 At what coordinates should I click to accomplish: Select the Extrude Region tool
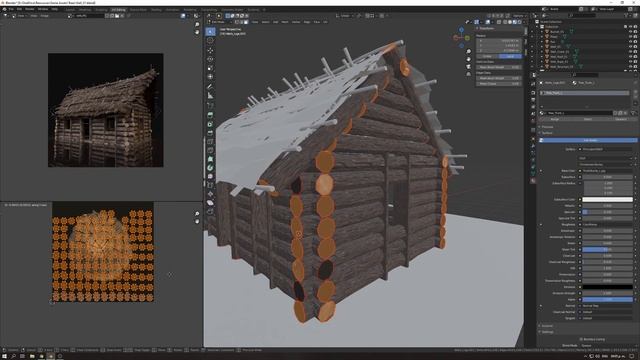click(210, 116)
